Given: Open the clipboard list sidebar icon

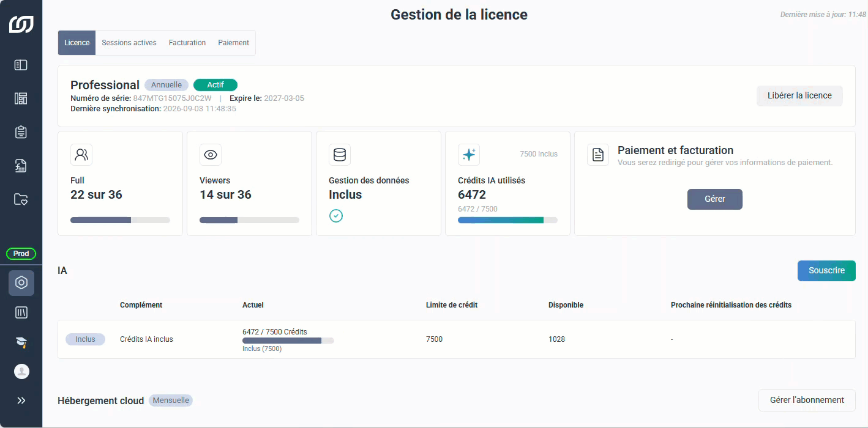Looking at the screenshot, I should pyautogui.click(x=21, y=132).
